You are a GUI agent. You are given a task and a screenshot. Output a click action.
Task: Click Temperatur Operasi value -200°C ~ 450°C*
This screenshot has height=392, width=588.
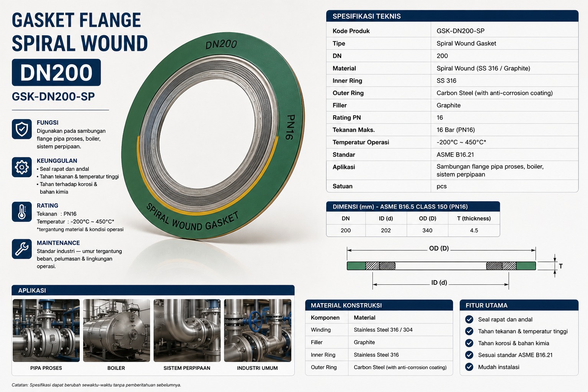click(461, 142)
